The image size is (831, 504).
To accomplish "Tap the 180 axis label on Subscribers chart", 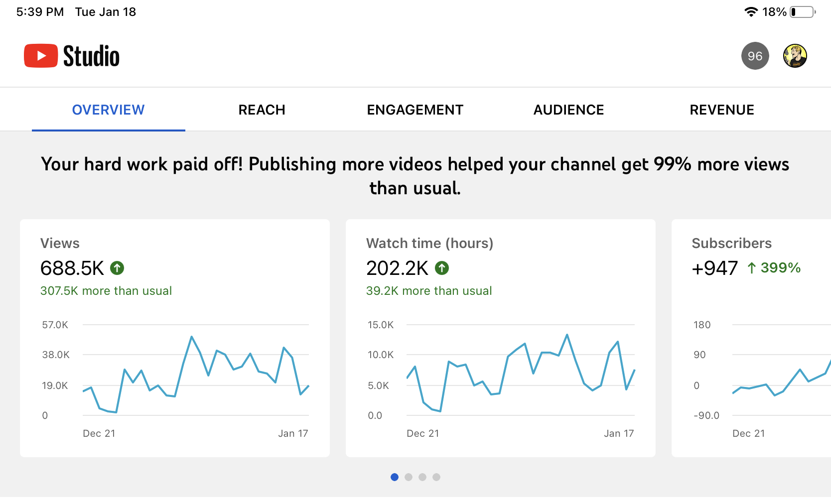I will (702, 325).
